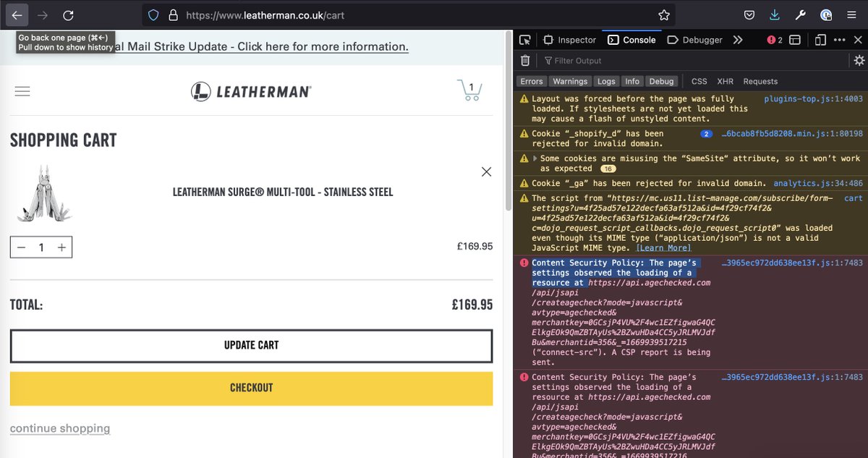Bookmark this page with the star
The image size is (868, 458).
click(x=664, y=14)
